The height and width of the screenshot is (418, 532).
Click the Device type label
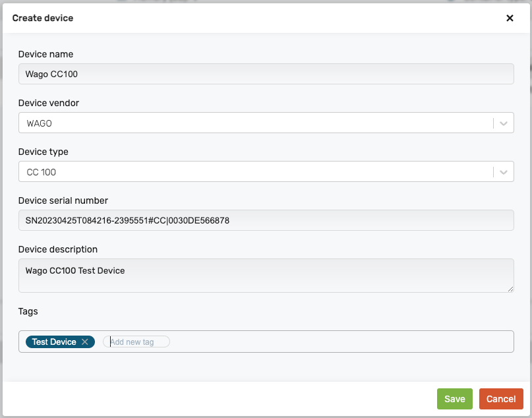tap(43, 152)
